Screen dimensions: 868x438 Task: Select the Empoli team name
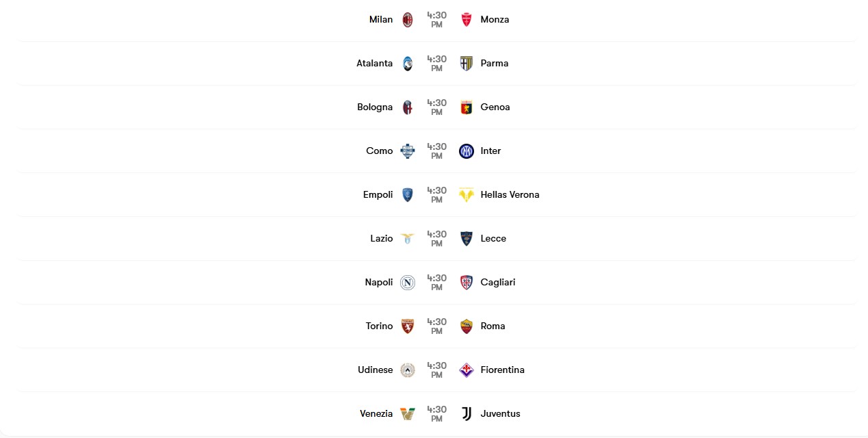coord(378,194)
